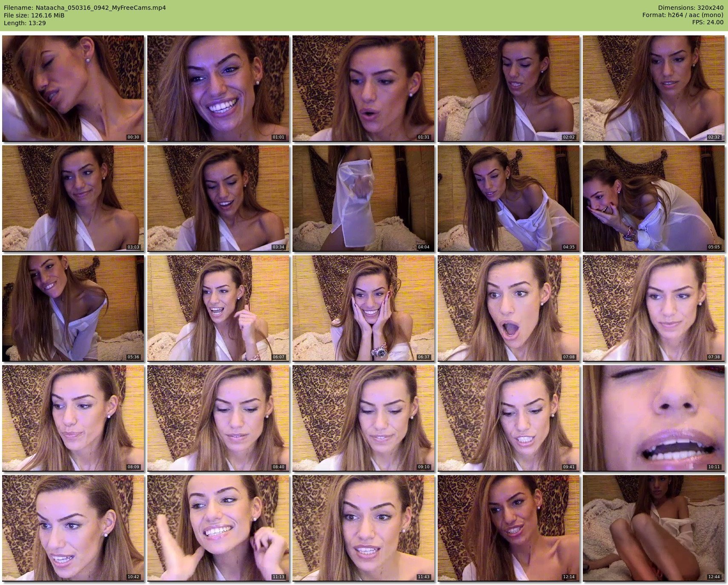Viewport: 728px width, 585px height.
Task: Choose the frame marked 06:37
Action: (x=363, y=308)
